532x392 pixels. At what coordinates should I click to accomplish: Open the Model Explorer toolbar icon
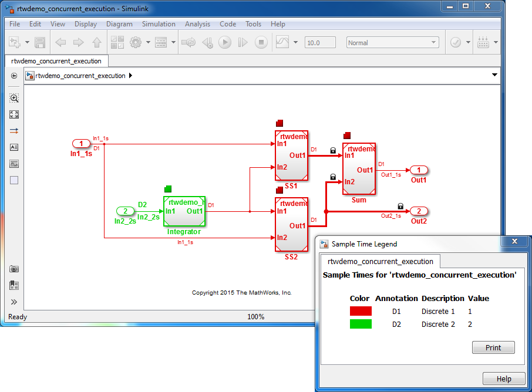point(161,42)
